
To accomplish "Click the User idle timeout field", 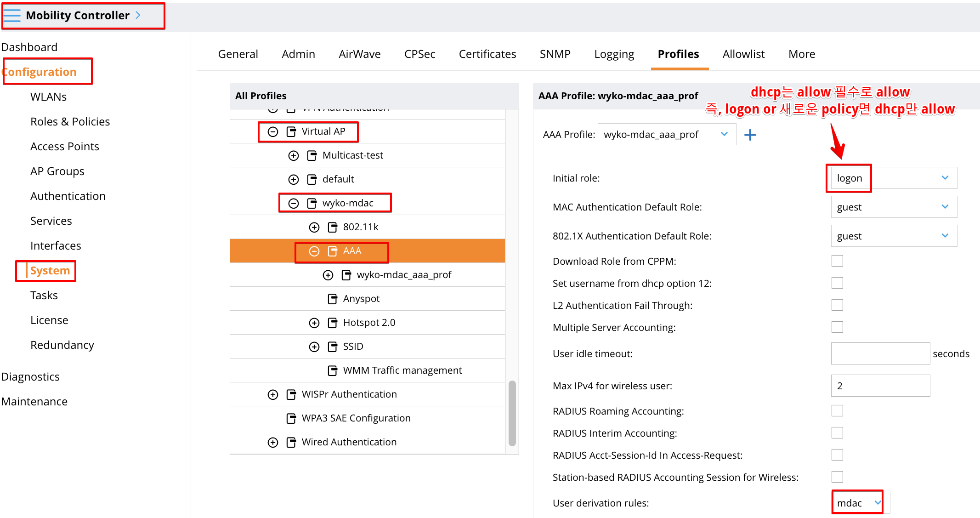I will pyautogui.click(x=880, y=353).
